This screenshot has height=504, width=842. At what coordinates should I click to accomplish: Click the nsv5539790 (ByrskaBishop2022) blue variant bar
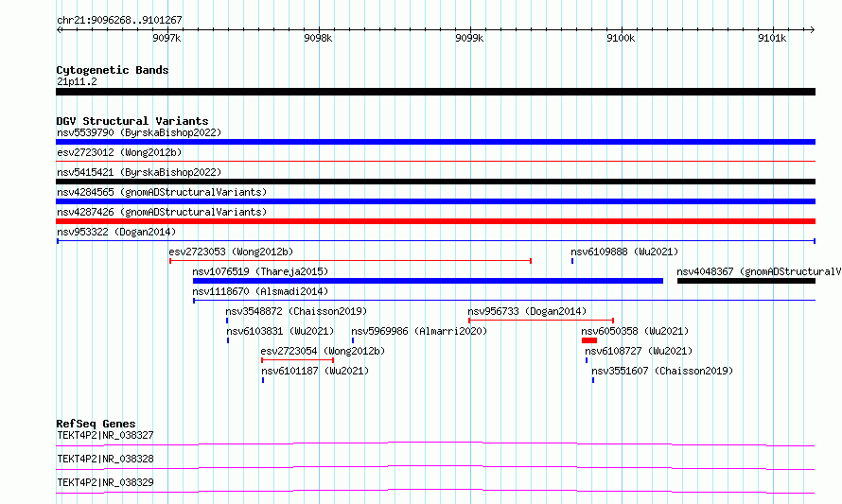[x=435, y=142]
